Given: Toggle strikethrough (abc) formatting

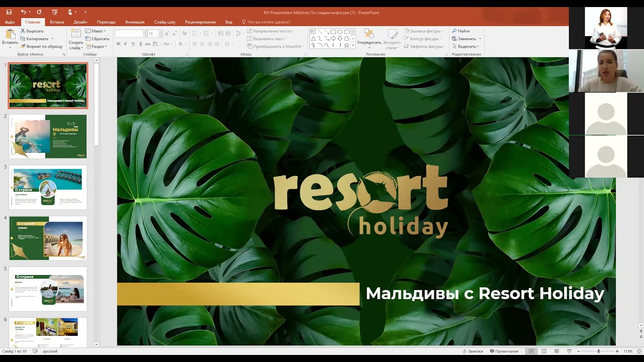Looking at the screenshot, I should click(x=149, y=44).
